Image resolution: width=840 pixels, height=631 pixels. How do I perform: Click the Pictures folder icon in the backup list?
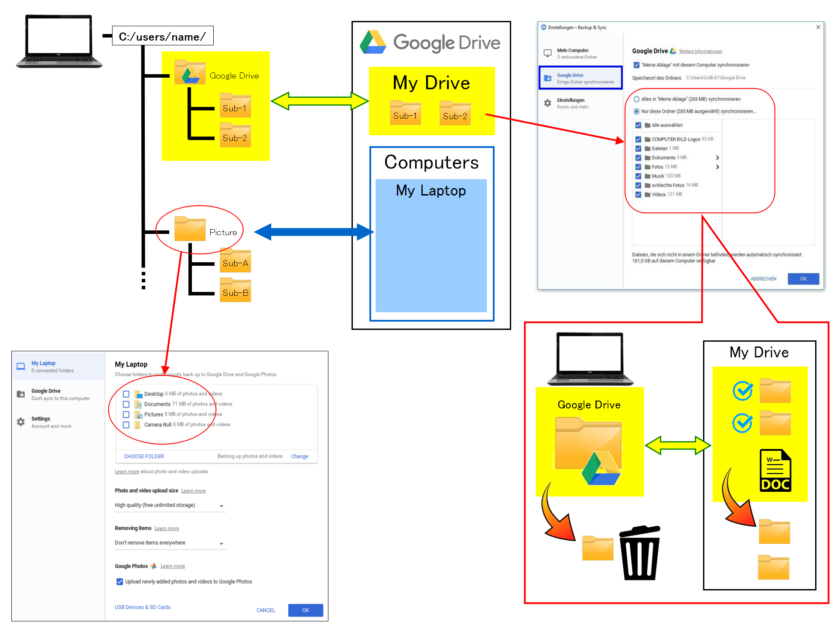138,415
